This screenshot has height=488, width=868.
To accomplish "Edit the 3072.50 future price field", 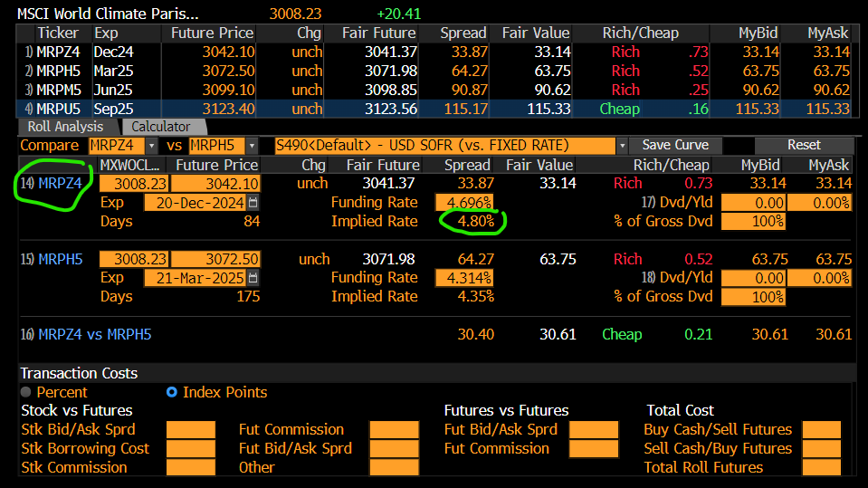I will [x=215, y=259].
